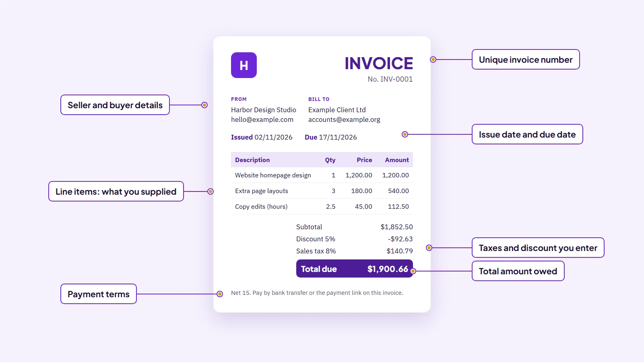This screenshot has height=362, width=644.
Task: Select the 'Extra page layouts' line item
Action: point(322,191)
